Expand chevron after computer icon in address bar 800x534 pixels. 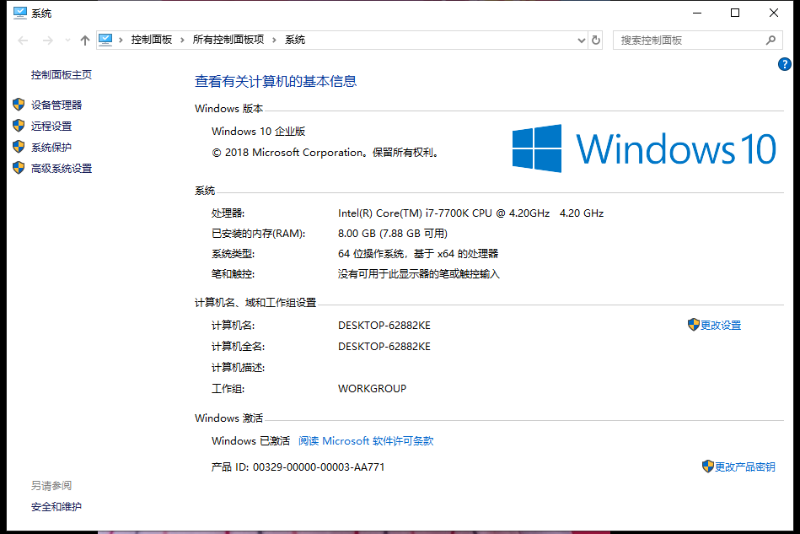tap(121, 40)
